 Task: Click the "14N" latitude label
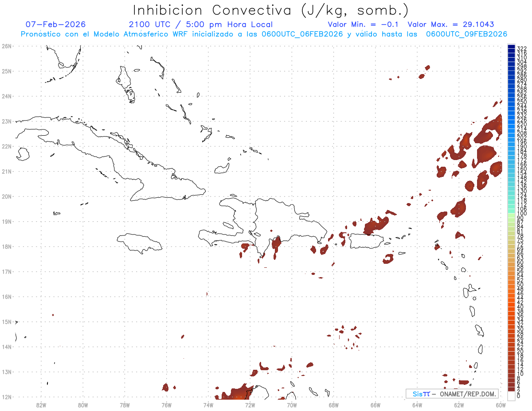pyautogui.click(x=7, y=347)
